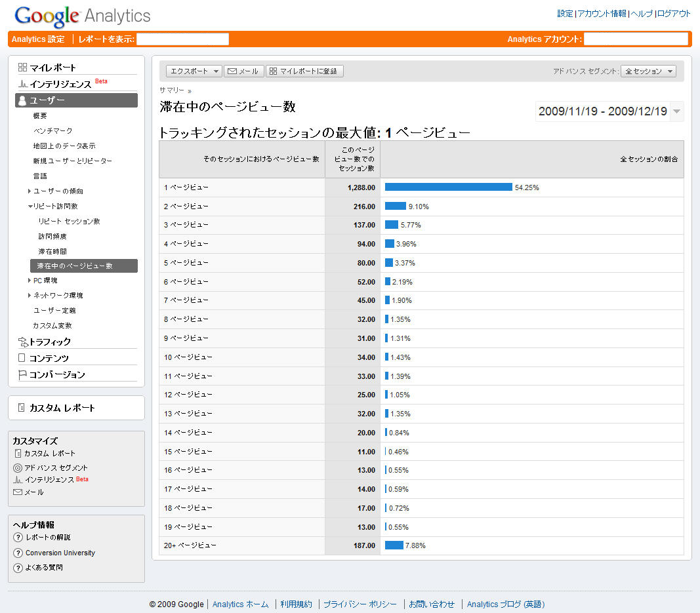Click the 7.88% bar for 20+ ページビュー

point(394,545)
